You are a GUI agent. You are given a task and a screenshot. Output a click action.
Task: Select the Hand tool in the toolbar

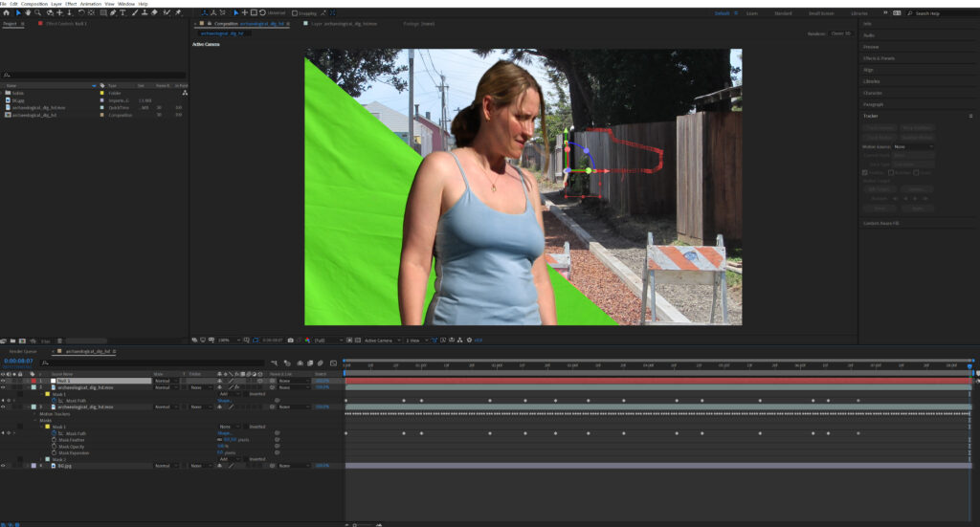pos(28,13)
